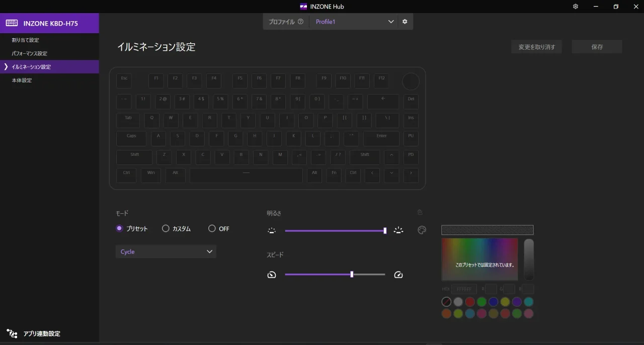The image size is (644, 345).
Task: Select the F12 key on keyboard diagram
Action: (381, 81)
